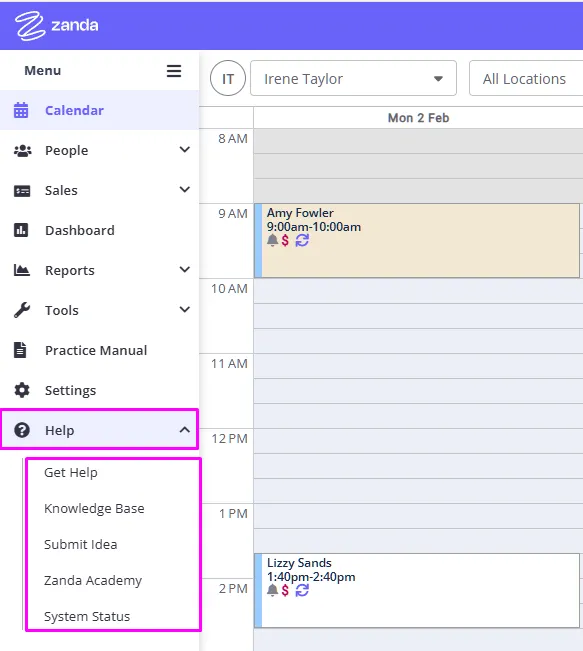Click the Get Help link

tap(71, 472)
